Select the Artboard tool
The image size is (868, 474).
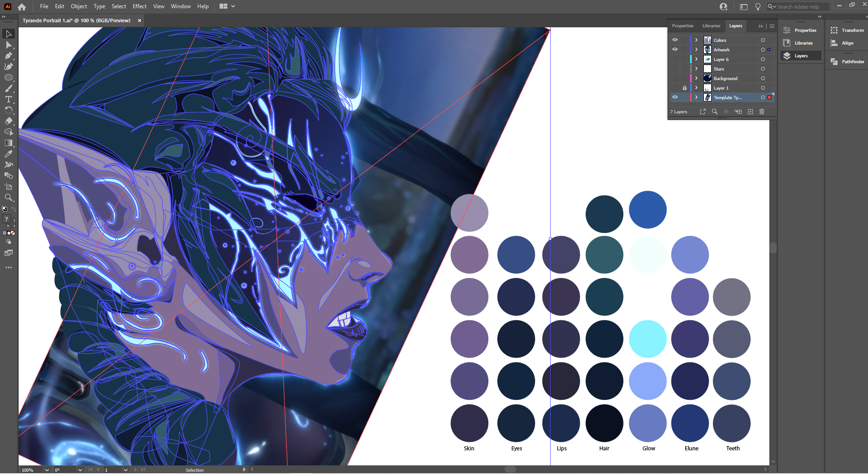coord(9,187)
